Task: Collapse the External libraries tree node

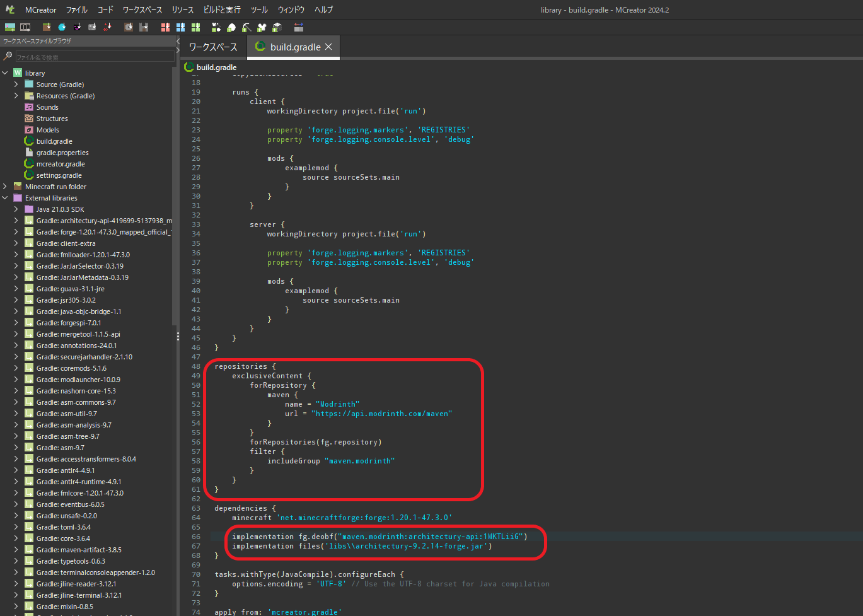Action: 5,198
